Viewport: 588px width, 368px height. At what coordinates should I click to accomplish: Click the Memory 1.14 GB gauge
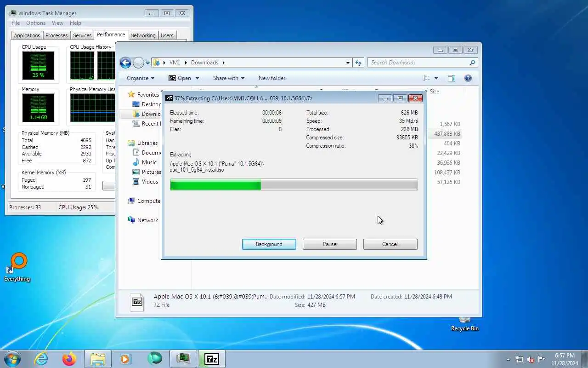[x=38, y=108]
